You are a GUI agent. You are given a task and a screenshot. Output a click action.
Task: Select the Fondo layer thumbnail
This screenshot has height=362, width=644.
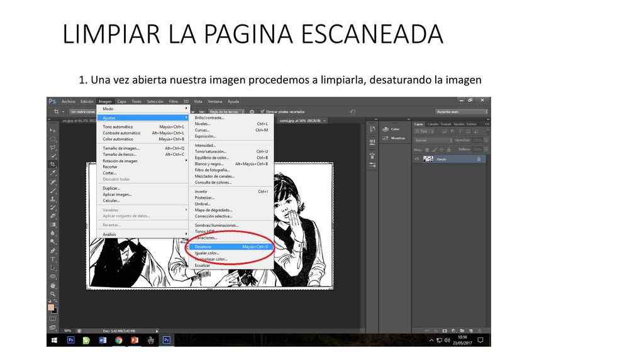[428, 159]
